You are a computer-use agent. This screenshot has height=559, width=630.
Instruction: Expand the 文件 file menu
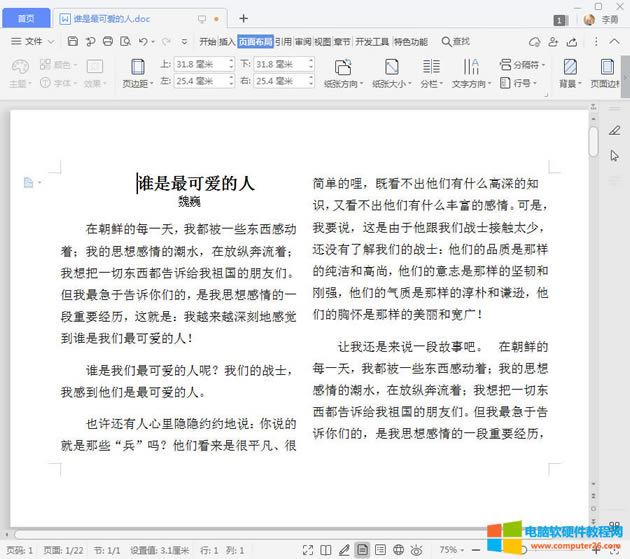click(33, 41)
